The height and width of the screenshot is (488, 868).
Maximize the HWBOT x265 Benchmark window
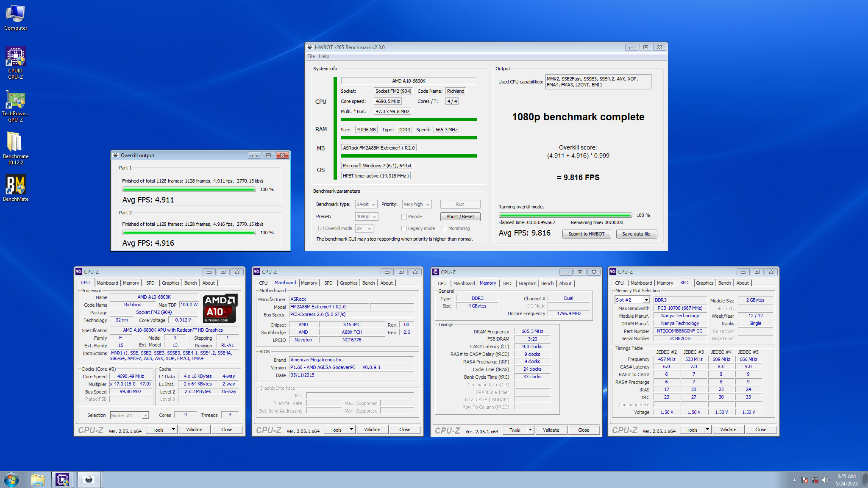tap(645, 47)
